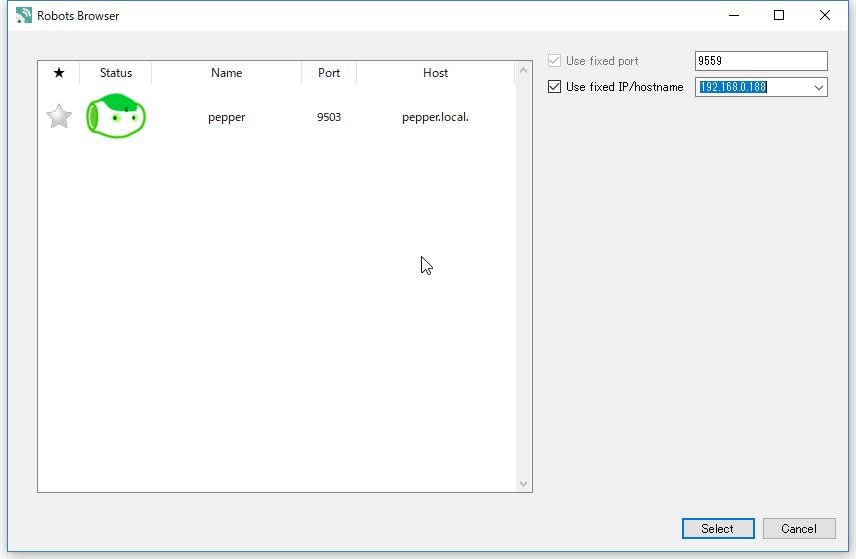The width and height of the screenshot is (856, 559).
Task: Dismiss dialog with the Cancel button
Action: (x=799, y=528)
